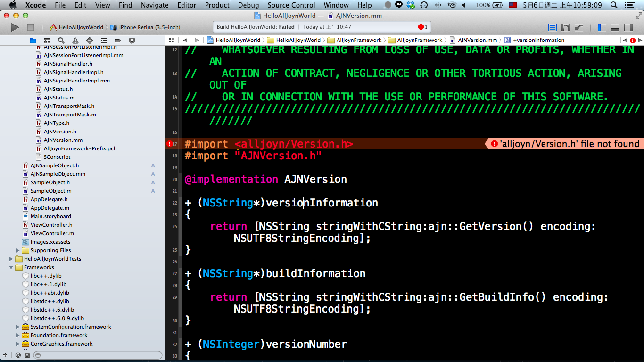This screenshot has width=644, height=362.
Task: Choose iPhone Retina (3.5-inch) destination
Action: tap(145, 27)
